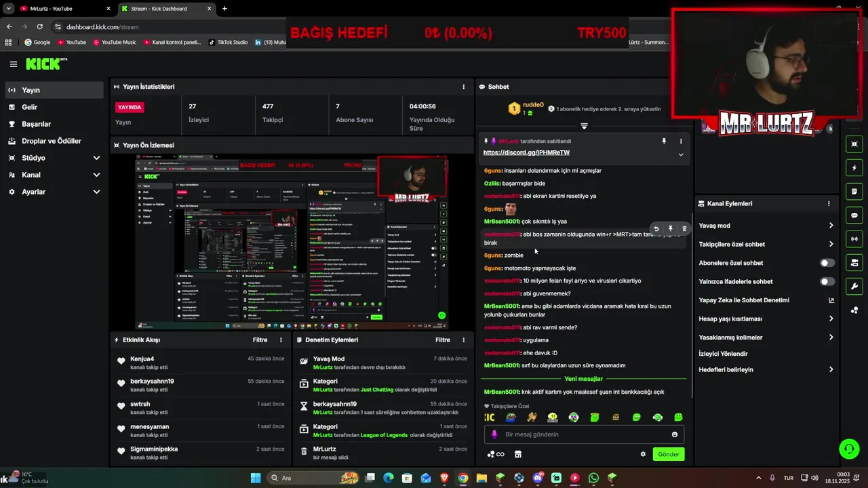Open Discord from the taskbar
Viewport: 868px width, 488px height.
click(538, 478)
